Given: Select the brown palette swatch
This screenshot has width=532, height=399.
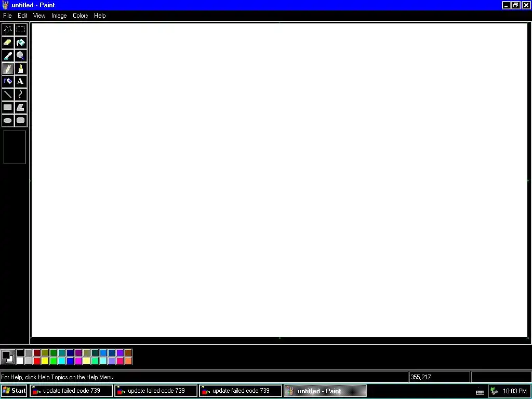Looking at the screenshot, I should click(128, 353).
